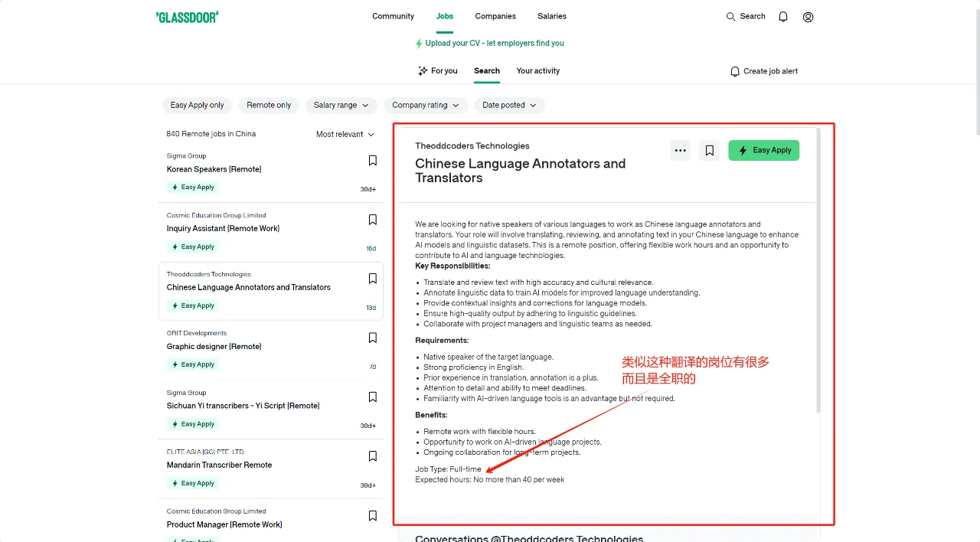Open the notifications bell icon

[x=783, y=17]
